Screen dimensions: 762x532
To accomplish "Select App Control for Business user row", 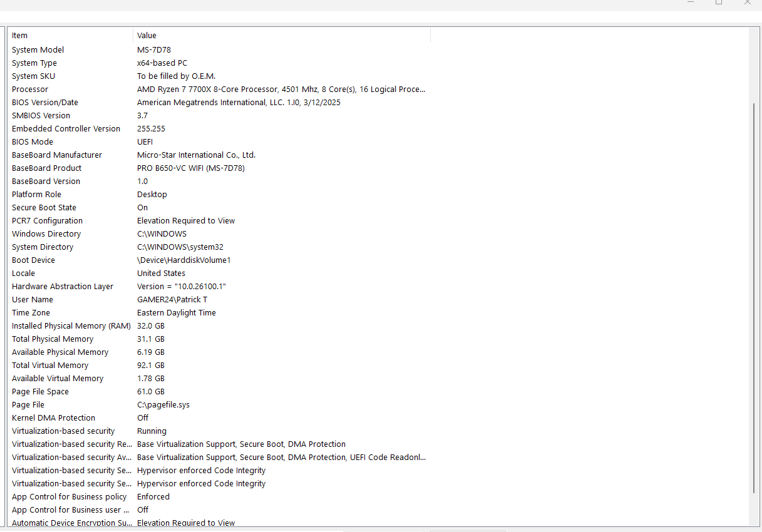I will coord(219,510).
